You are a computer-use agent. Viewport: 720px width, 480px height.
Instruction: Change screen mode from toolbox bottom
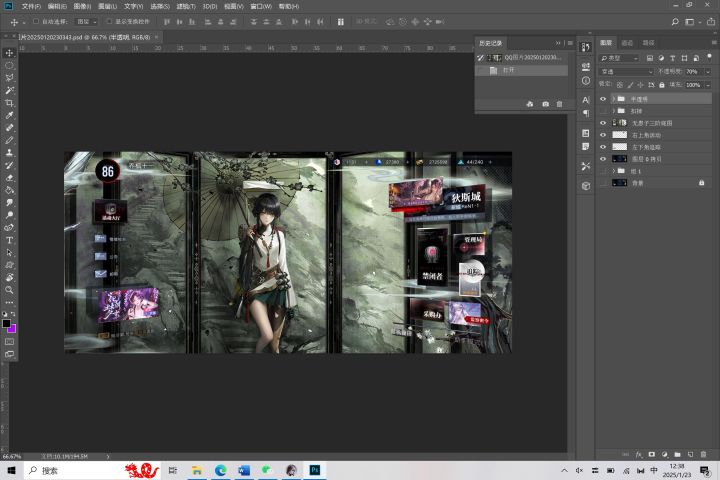click(x=9, y=354)
